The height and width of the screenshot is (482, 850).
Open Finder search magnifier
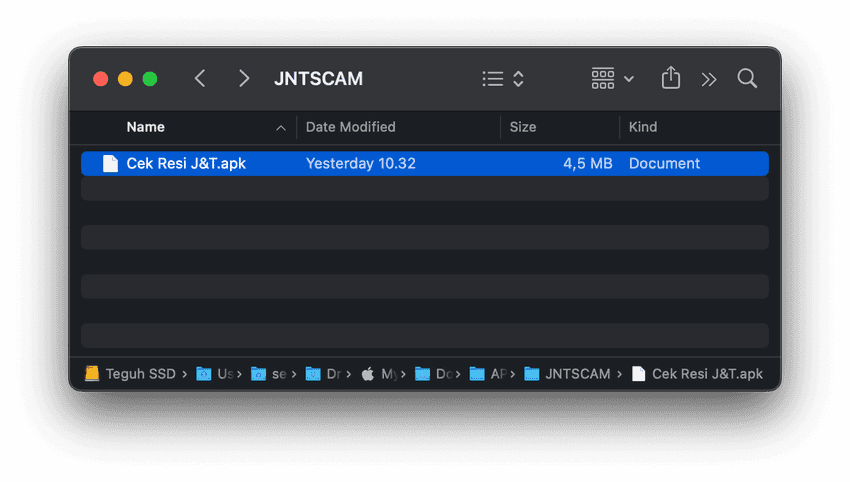tap(747, 78)
